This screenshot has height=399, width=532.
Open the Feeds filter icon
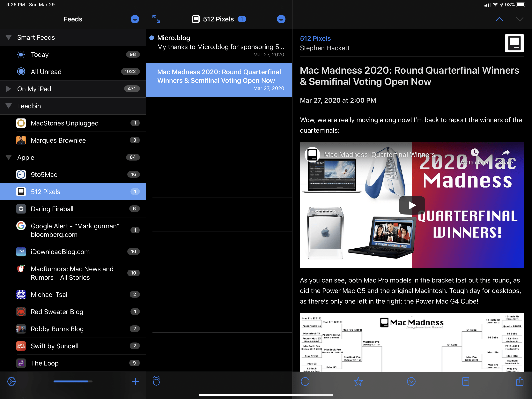(135, 19)
